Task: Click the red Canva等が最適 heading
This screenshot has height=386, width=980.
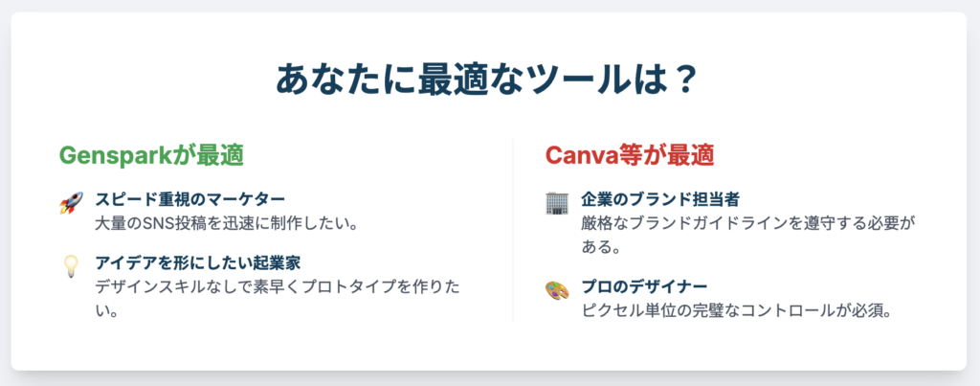Action: [x=630, y=156]
